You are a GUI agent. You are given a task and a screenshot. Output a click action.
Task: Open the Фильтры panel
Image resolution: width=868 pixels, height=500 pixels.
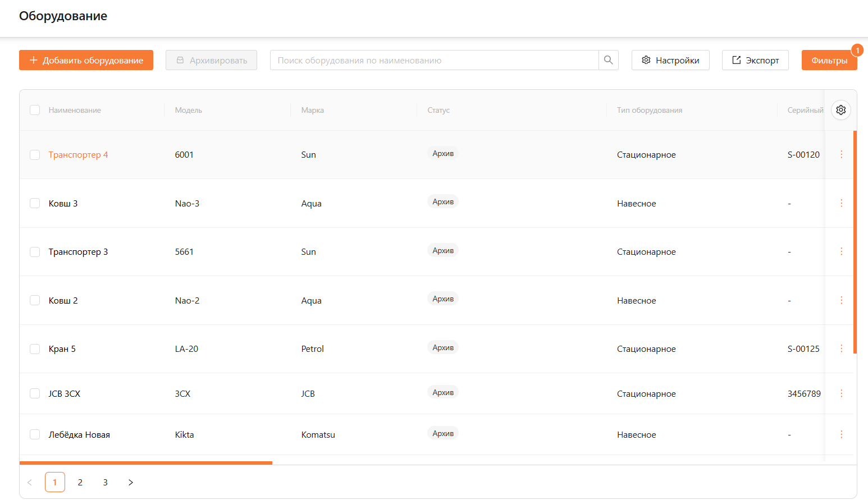[x=829, y=60]
